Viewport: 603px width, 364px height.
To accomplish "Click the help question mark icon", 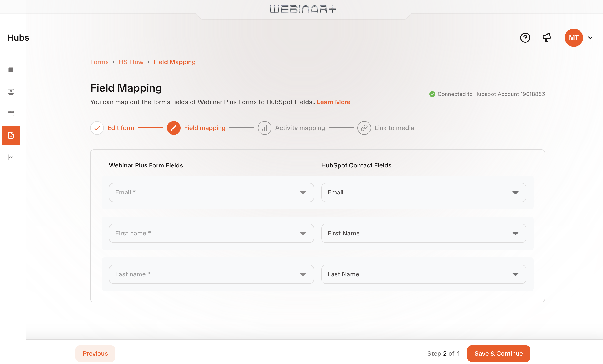I will (x=525, y=38).
